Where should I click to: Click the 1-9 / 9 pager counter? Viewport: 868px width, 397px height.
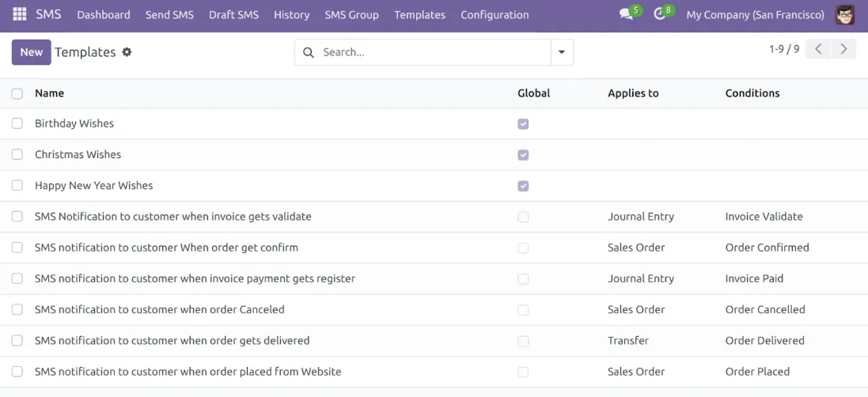tap(784, 49)
